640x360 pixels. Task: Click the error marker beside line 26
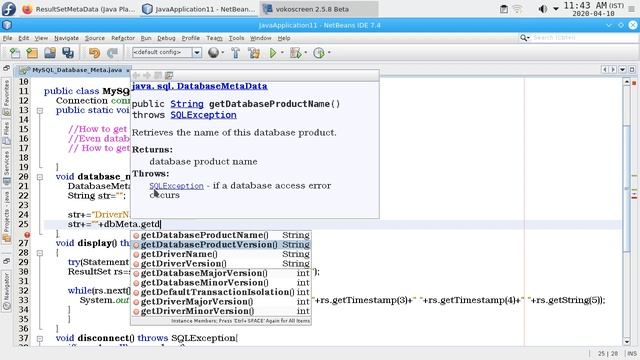coord(27,235)
